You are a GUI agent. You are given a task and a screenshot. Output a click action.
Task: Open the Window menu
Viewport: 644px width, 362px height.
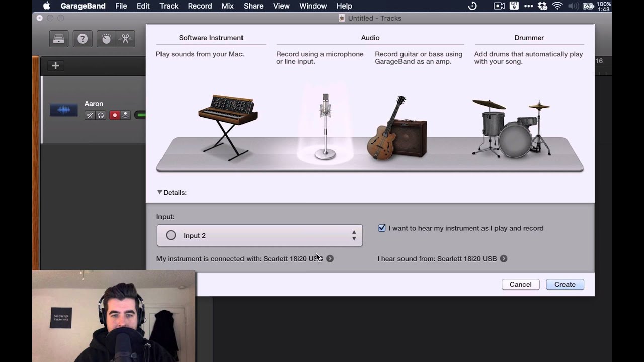point(313,6)
